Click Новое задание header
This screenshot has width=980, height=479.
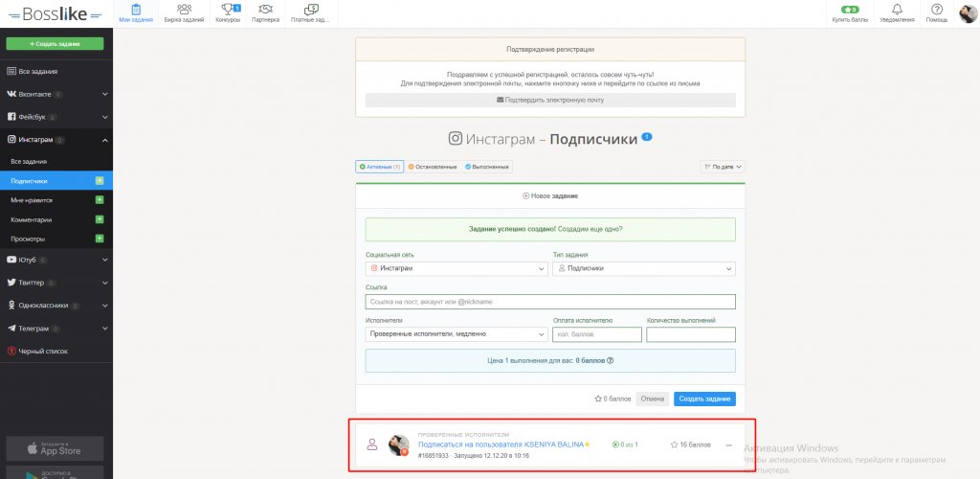click(550, 195)
